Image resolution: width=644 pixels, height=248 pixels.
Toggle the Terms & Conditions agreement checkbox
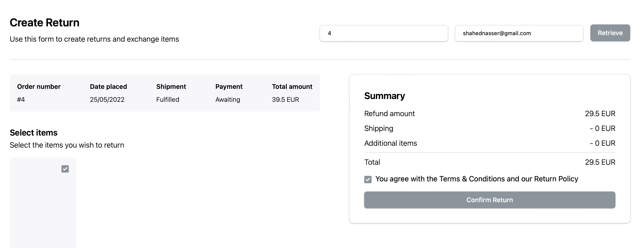point(368,179)
